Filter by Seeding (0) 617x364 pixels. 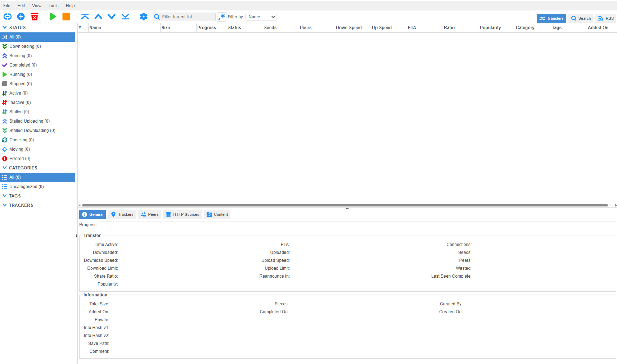[x=37, y=56]
